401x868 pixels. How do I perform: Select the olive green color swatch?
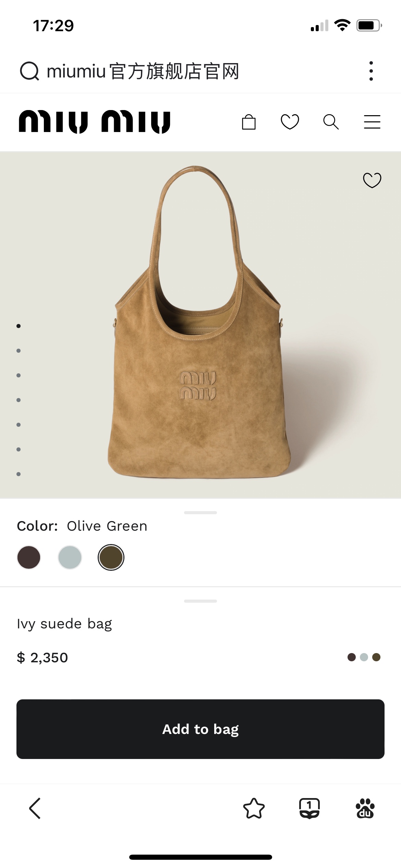111,557
